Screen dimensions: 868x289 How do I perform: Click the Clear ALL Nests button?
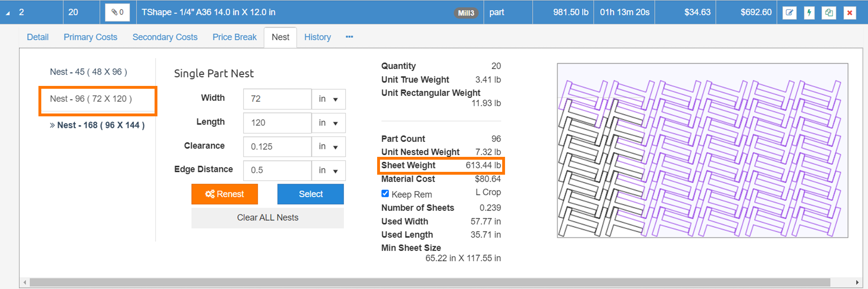267,218
